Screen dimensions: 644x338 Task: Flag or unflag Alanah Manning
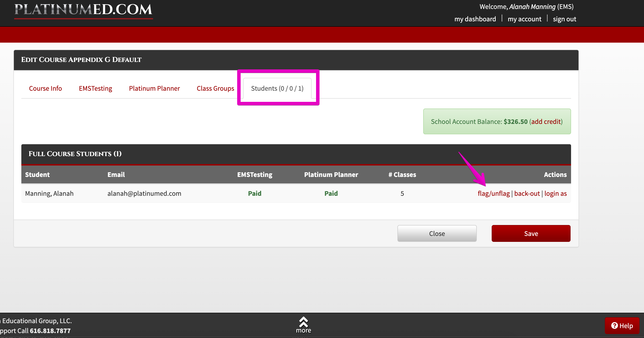(493, 193)
